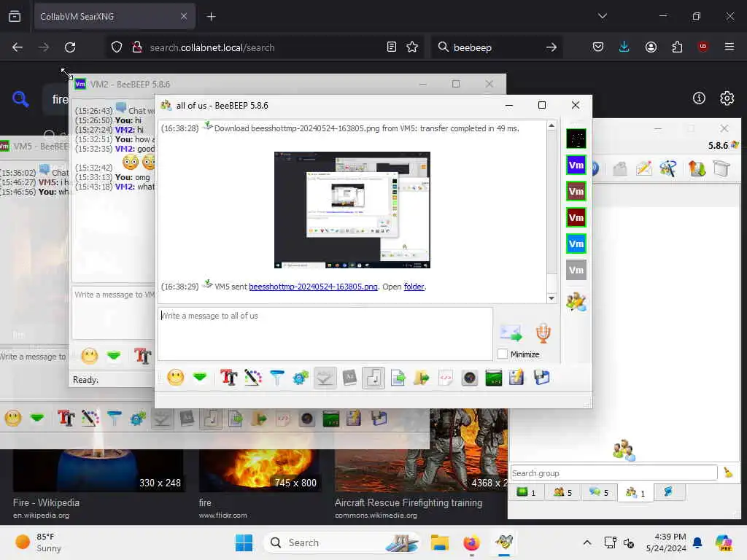747x560 pixels.
Task: Click chat scrollbar up arrow
Action: tap(551, 125)
